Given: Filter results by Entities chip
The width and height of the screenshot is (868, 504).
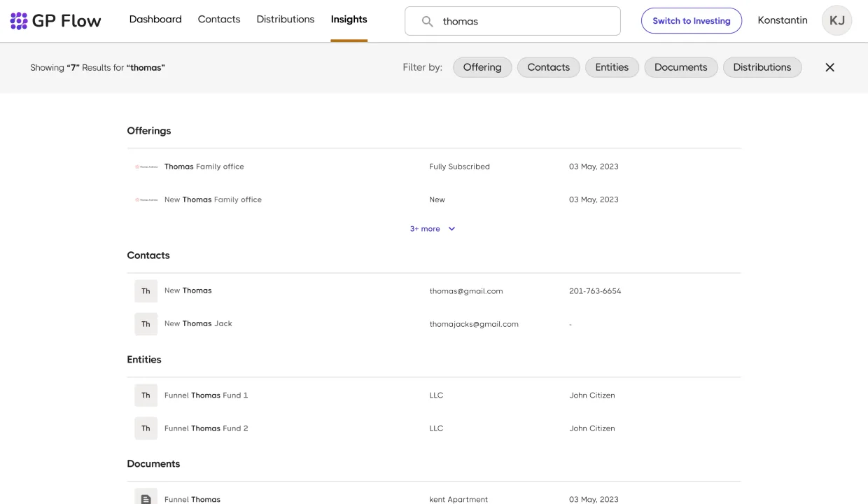Looking at the screenshot, I should 612,67.
